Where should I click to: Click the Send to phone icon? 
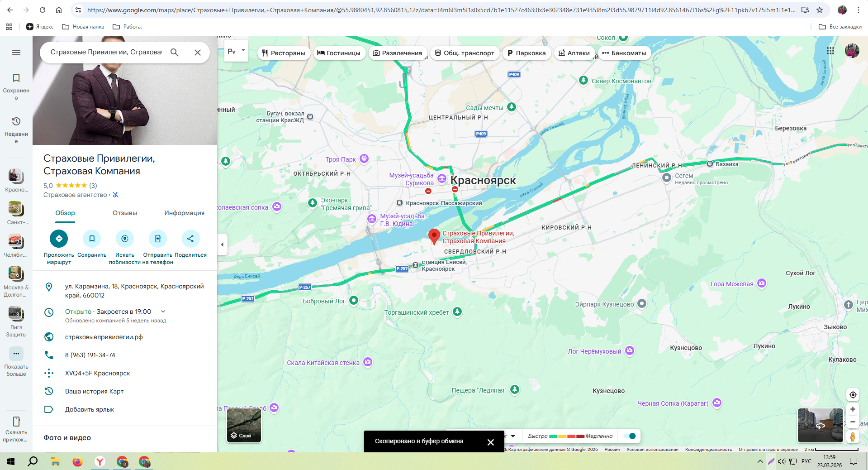click(x=158, y=239)
